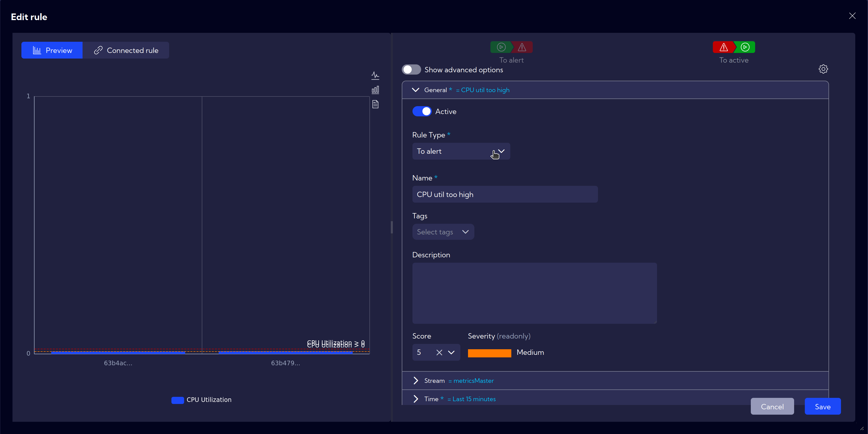Toggle CPU Utilization legend swatch

(x=178, y=400)
